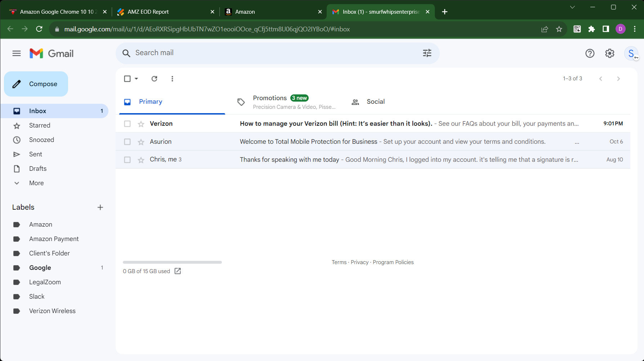Viewport: 644px width, 361px height.
Task: Open the Client's Folder label
Action: (x=54, y=253)
